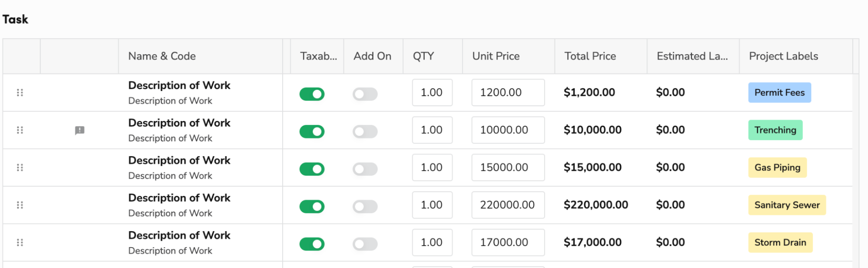
Task: Enable the Add On toggle for the Sanitary Sewer row
Action: (x=365, y=206)
